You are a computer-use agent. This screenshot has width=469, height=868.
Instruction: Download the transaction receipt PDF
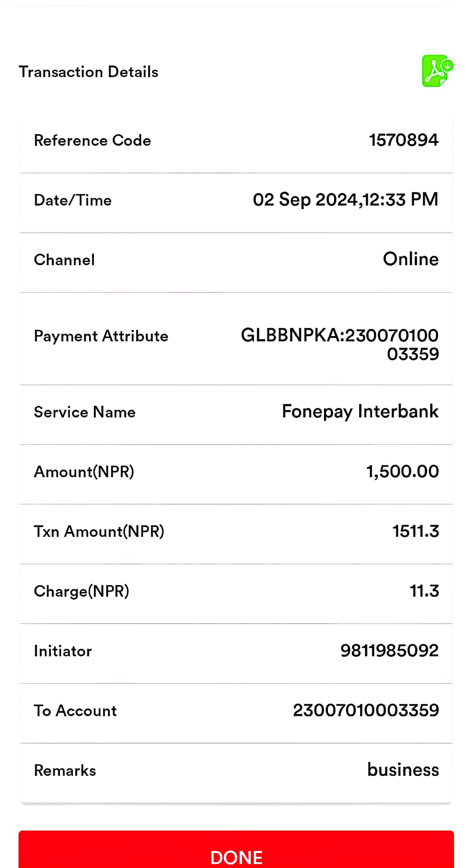click(x=437, y=71)
